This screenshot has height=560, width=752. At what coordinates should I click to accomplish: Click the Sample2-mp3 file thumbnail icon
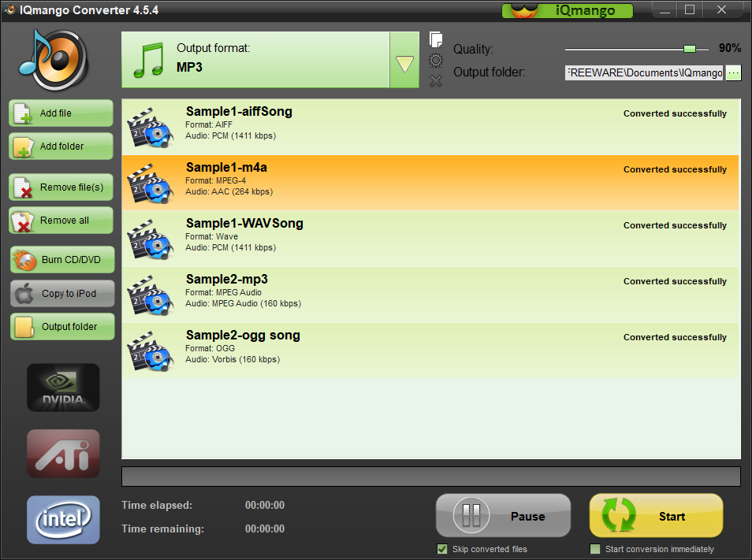(150, 295)
